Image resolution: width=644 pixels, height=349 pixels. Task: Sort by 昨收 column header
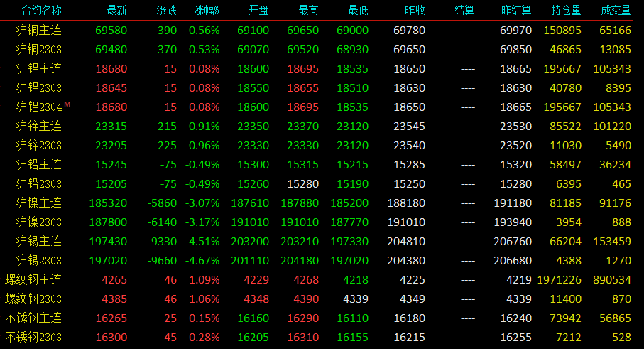click(x=415, y=10)
